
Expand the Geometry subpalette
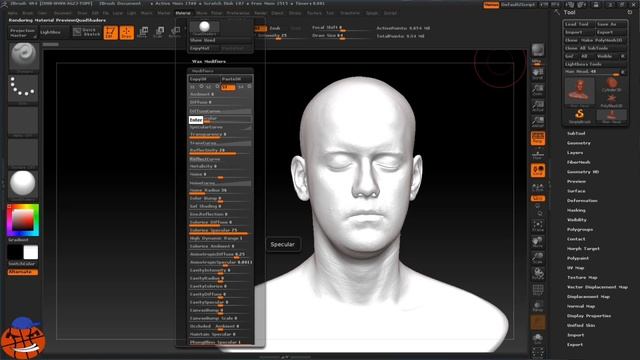pyautogui.click(x=579, y=143)
